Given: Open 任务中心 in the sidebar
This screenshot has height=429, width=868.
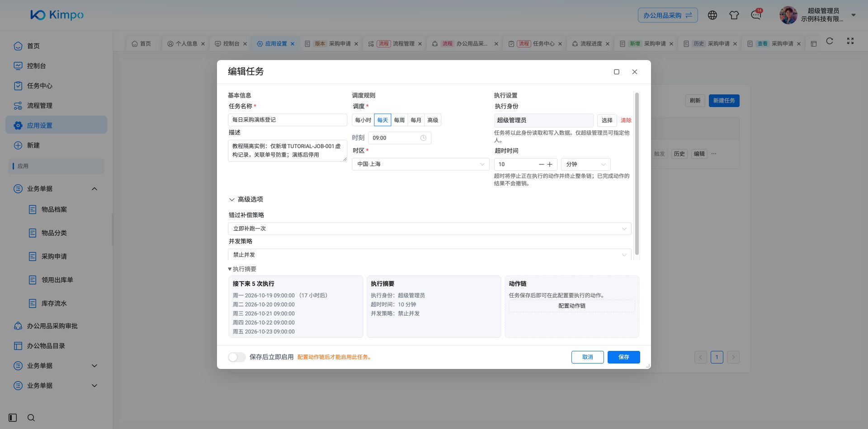Looking at the screenshot, I should pos(56,86).
